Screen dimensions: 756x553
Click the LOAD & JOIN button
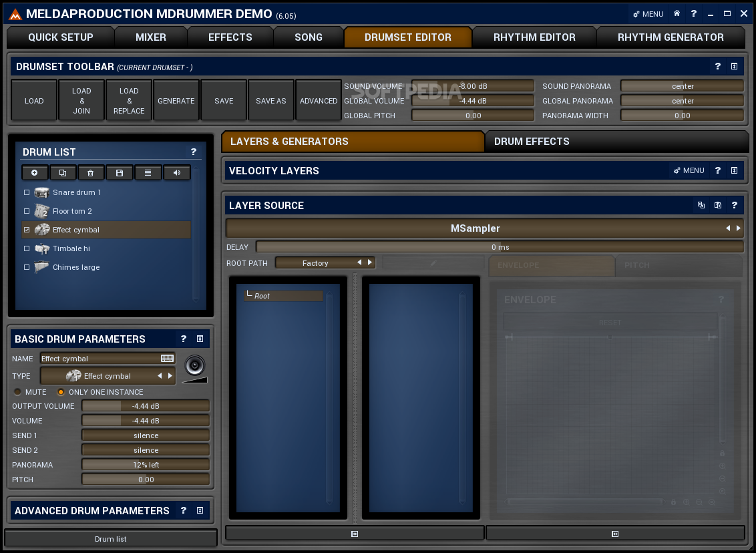pyautogui.click(x=81, y=100)
